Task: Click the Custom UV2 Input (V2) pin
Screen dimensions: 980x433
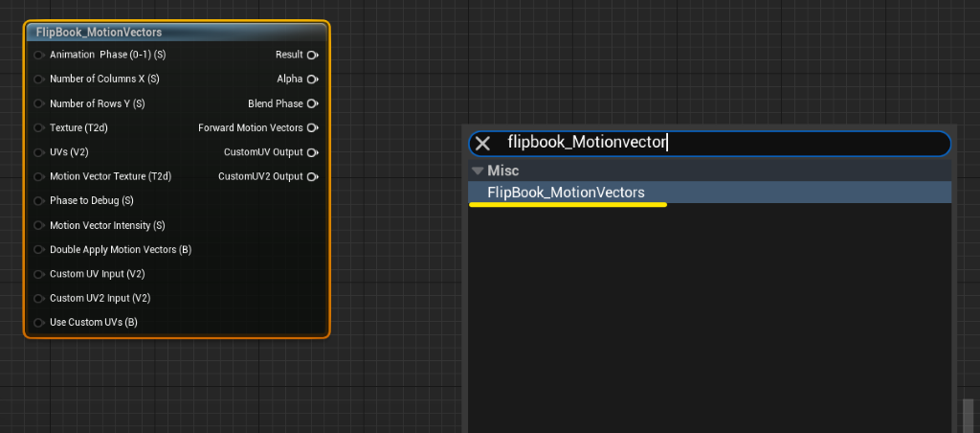Action: click(38, 299)
